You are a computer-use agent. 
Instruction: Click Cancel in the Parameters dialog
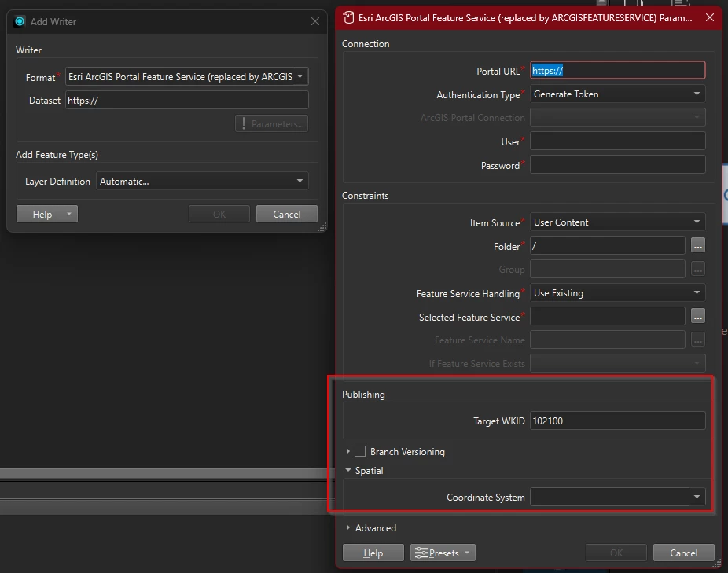[683, 553]
